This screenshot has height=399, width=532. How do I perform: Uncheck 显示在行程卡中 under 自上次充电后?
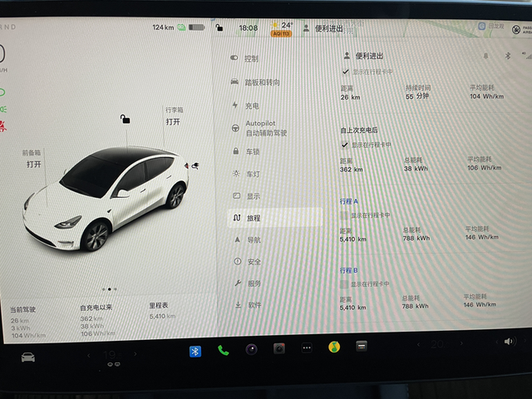pos(345,145)
